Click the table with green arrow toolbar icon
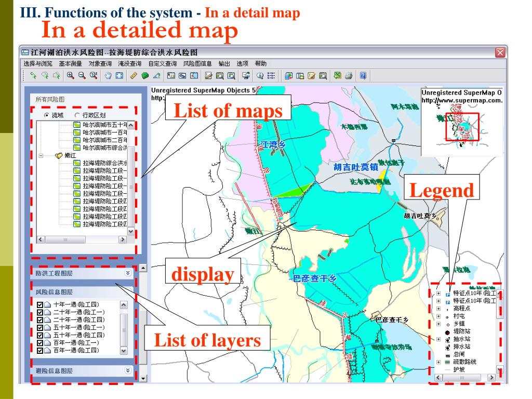532x399 pixels. click(289, 75)
